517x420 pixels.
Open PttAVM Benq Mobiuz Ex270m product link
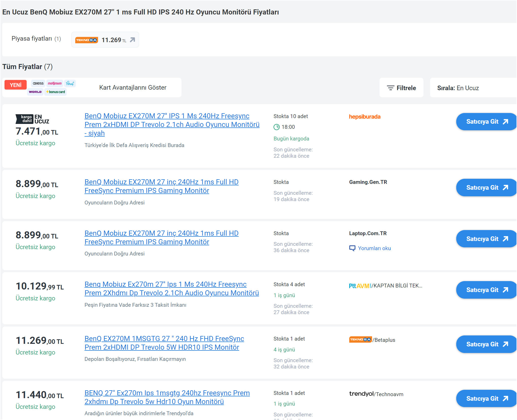click(x=172, y=289)
